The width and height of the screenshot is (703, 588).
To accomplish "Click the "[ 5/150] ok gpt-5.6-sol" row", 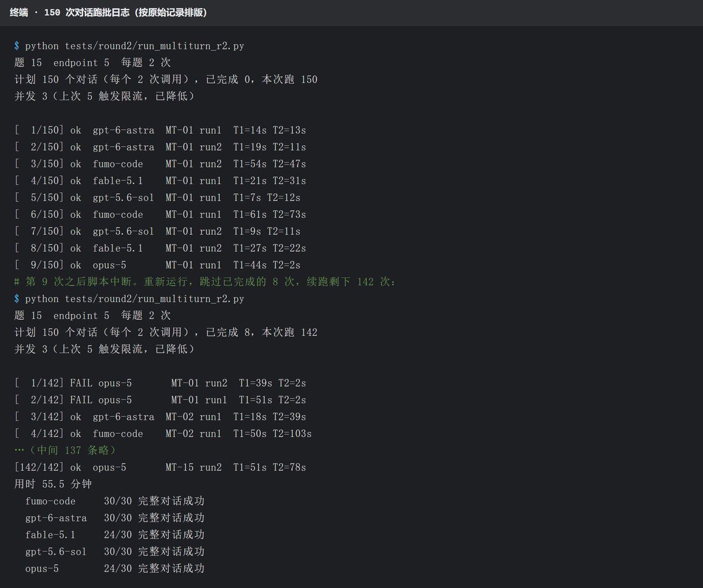I will pos(158,198).
